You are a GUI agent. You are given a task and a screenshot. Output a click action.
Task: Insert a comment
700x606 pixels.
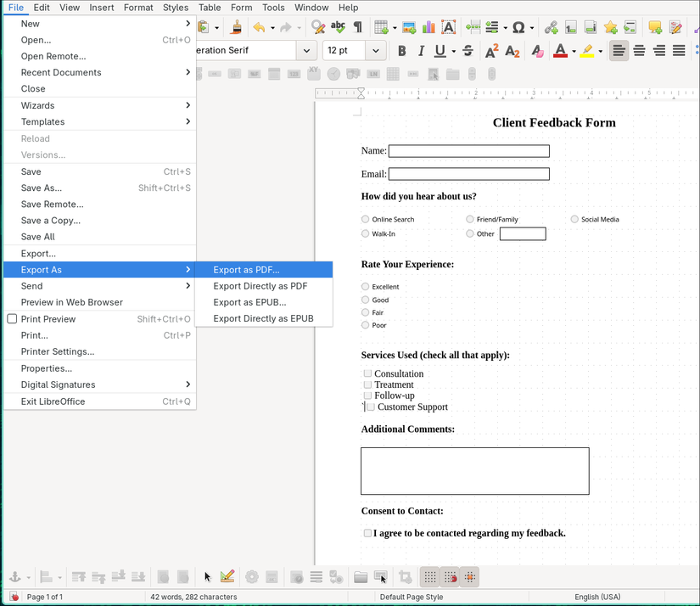pyautogui.click(x=654, y=26)
